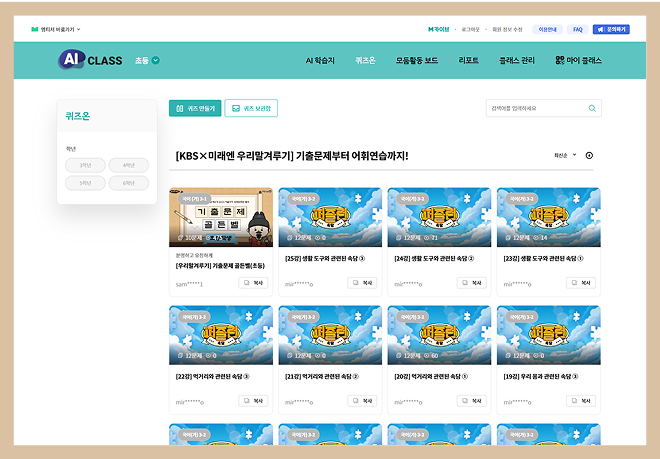
Task: Expand the 엠티처 바로가기 dropdown
Action: tap(79, 30)
